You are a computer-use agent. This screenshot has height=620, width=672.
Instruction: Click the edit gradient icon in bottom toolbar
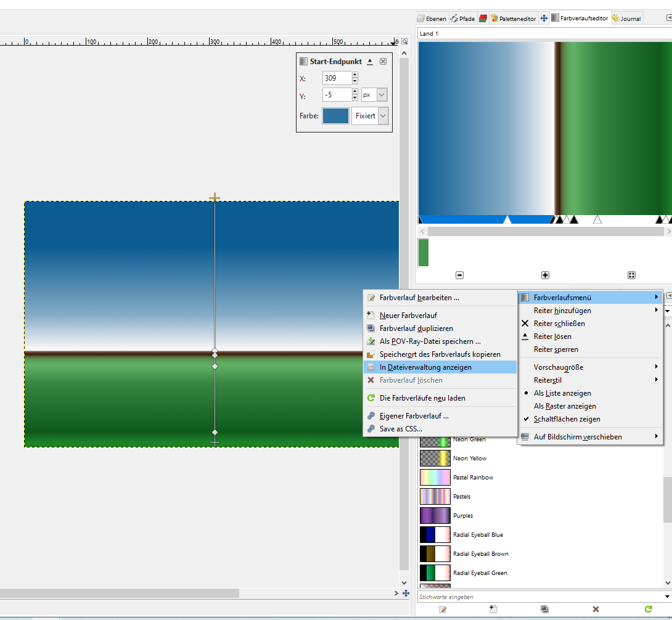tap(442, 609)
